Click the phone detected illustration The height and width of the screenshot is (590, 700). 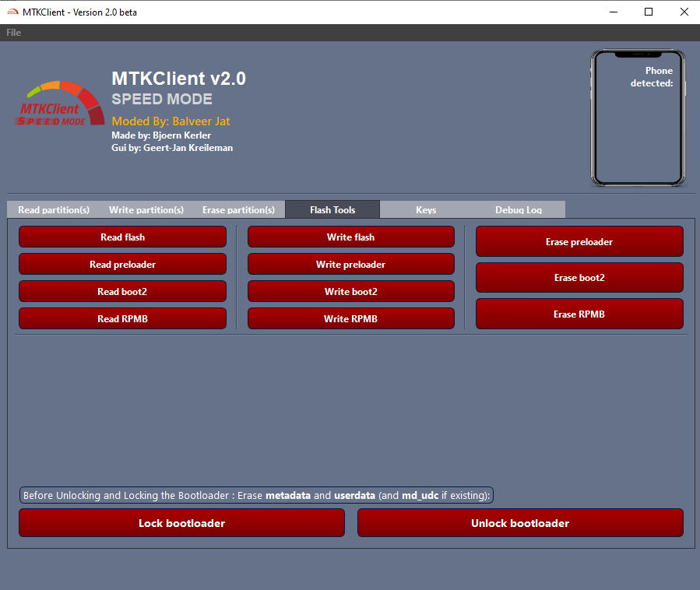coord(638,117)
